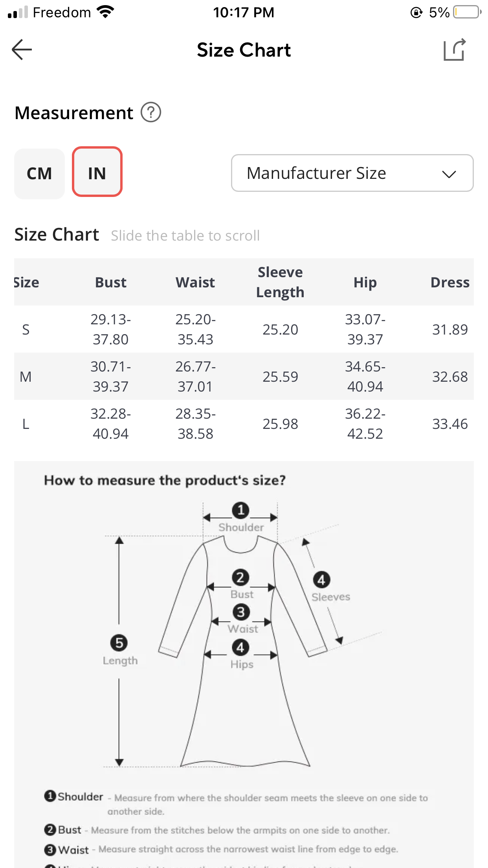This screenshot has width=488, height=868.
Task: Tap the size S row label
Action: (x=26, y=329)
